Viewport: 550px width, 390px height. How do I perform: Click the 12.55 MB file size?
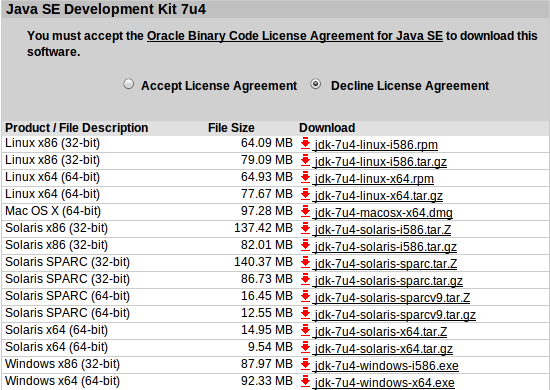[267, 313]
